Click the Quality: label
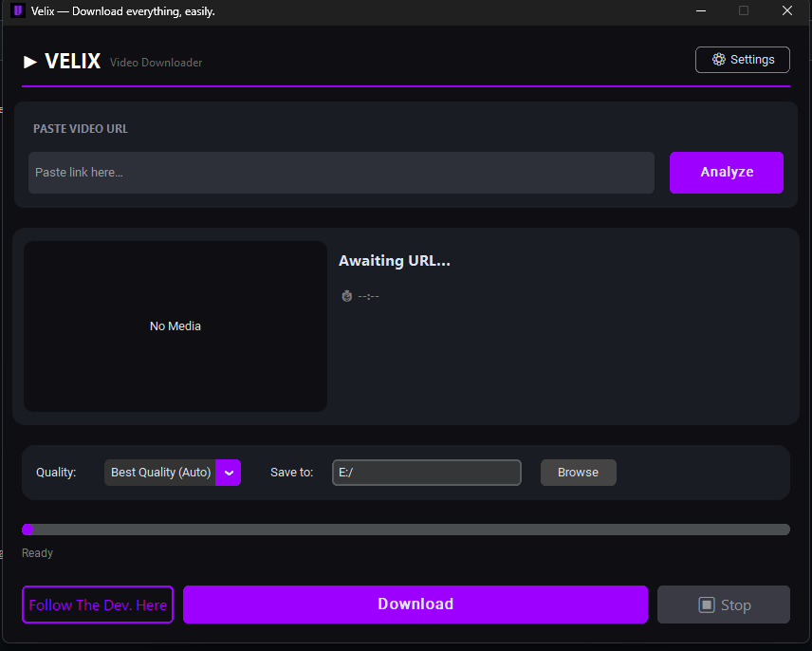The width and height of the screenshot is (812, 651). (56, 473)
